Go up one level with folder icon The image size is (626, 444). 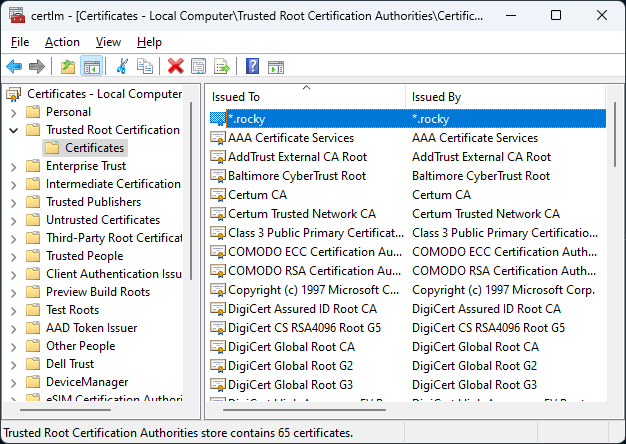(68, 66)
